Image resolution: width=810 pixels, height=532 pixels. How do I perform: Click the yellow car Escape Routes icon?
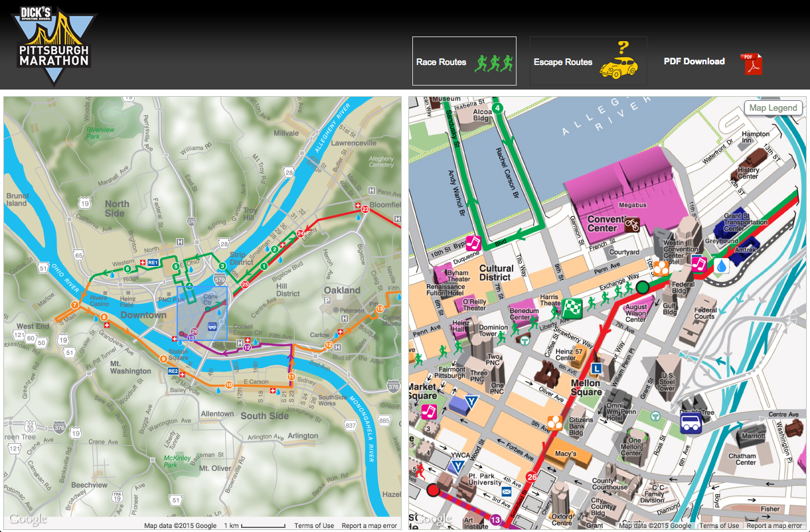click(x=619, y=60)
